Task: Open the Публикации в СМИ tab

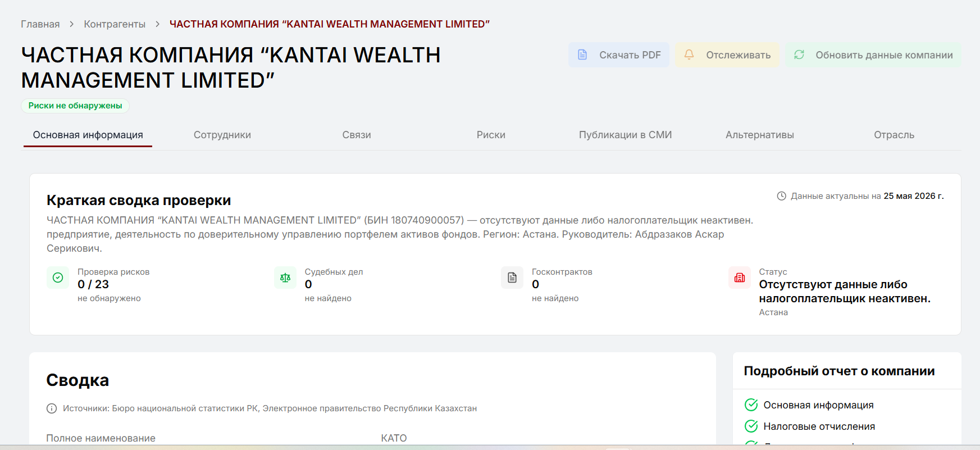Action: pyautogui.click(x=625, y=135)
